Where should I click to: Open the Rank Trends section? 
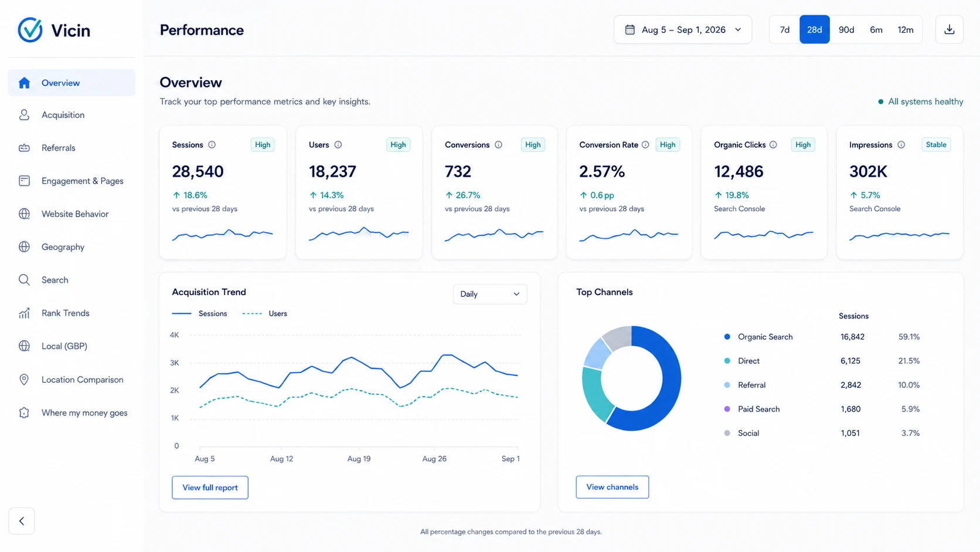pyautogui.click(x=72, y=313)
